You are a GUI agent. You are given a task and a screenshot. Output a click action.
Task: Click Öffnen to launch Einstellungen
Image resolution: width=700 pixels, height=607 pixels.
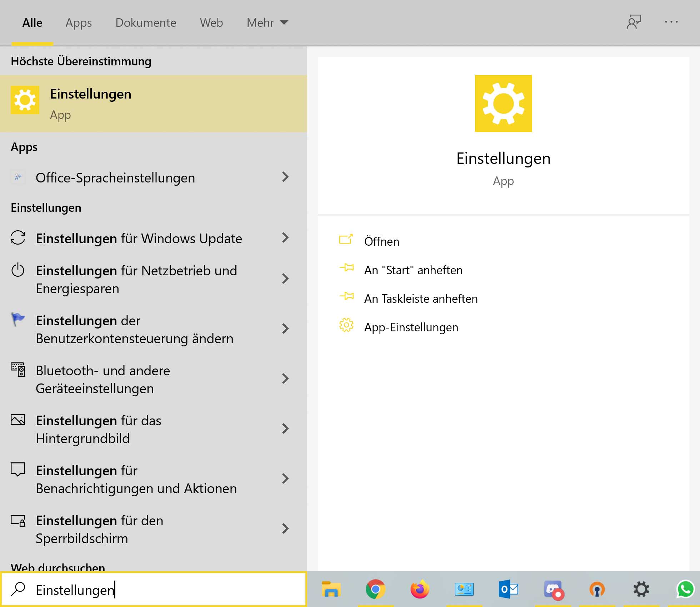tap(381, 241)
